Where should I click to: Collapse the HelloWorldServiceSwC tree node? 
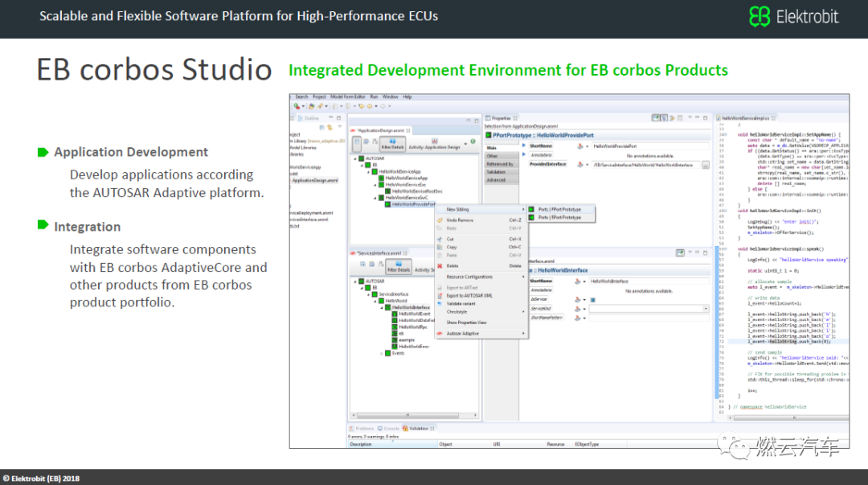pyautogui.click(x=375, y=198)
